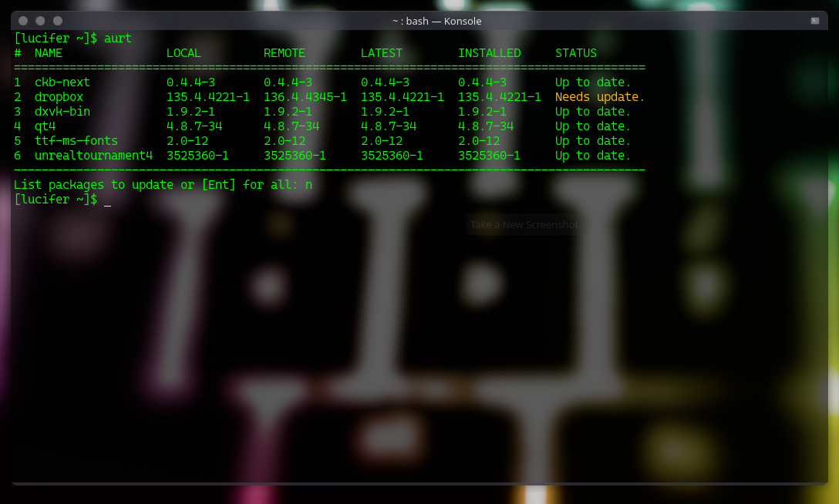The height and width of the screenshot is (504, 839).
Task: Click dropbox's INSTALLED version '135.4.4221-1'
Action: [499, 97]
